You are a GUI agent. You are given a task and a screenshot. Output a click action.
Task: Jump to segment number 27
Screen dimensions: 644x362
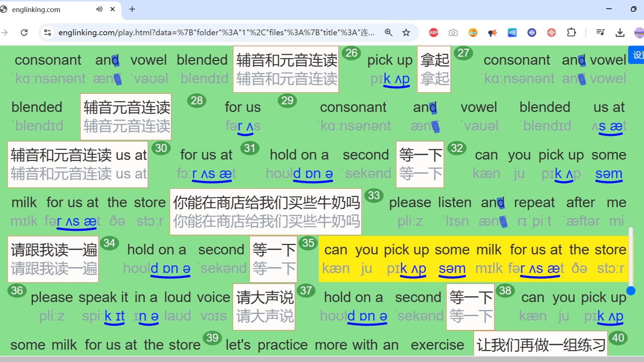point(463,53)
